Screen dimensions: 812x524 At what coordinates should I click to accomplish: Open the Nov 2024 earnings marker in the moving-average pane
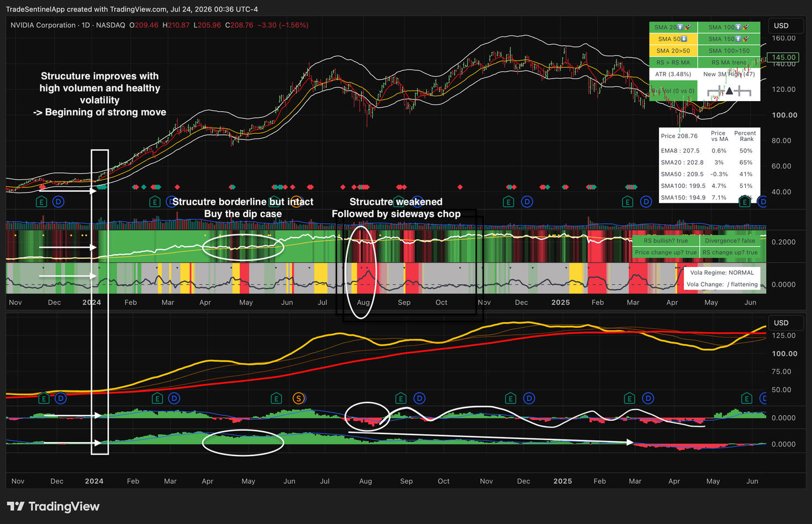click(x=510, y=398)
